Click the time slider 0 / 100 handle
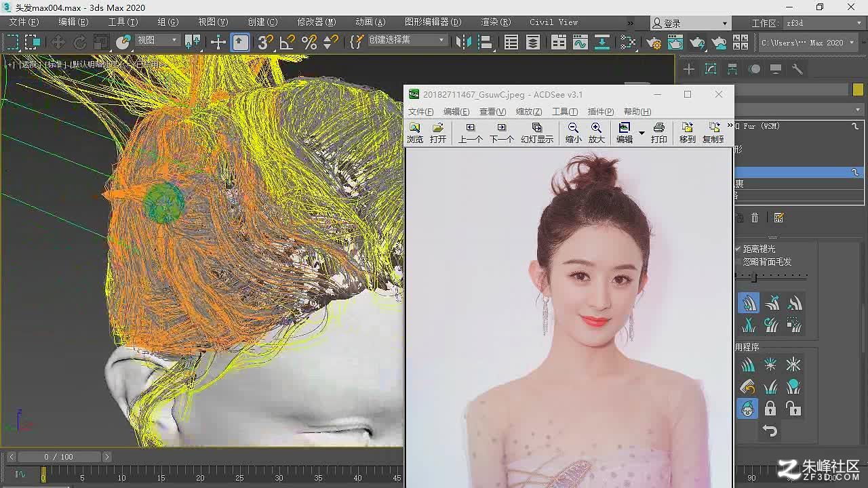This screenshot has height=488, width=868. click(58, 457)
